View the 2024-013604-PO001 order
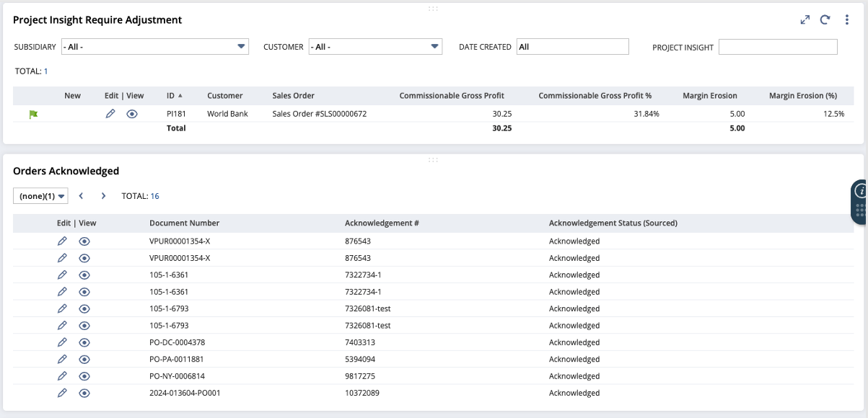Screen dimensions: 868x418 click(x=84, y=393)
